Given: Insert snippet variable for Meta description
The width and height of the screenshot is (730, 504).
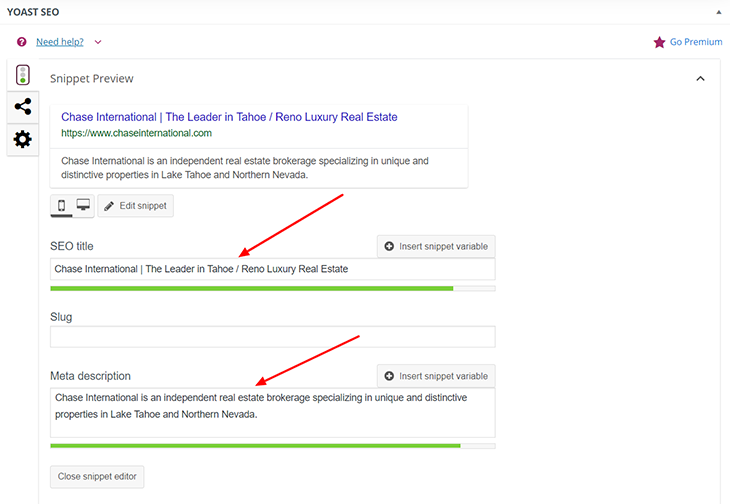Looking at the screenshot, I should coord(436,376).
